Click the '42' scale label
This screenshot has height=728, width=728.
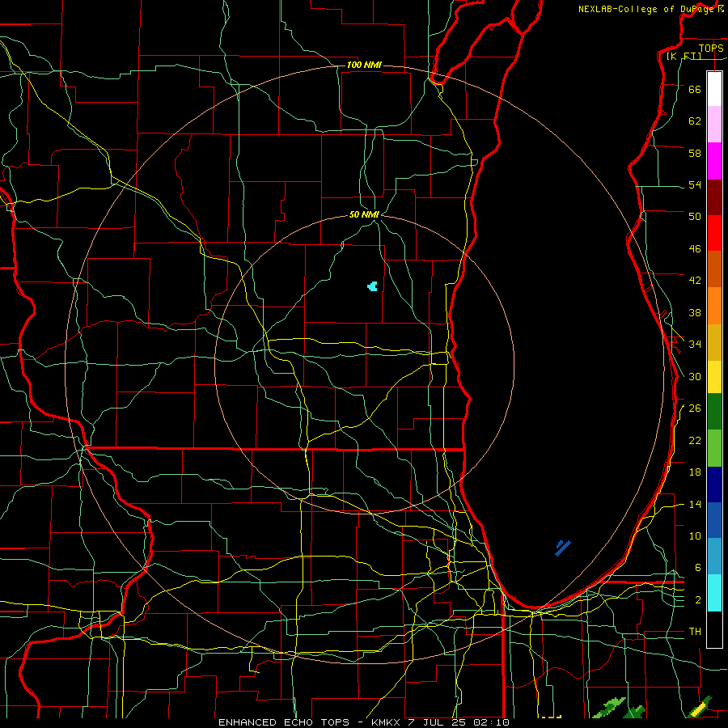(x=695, y=281)
